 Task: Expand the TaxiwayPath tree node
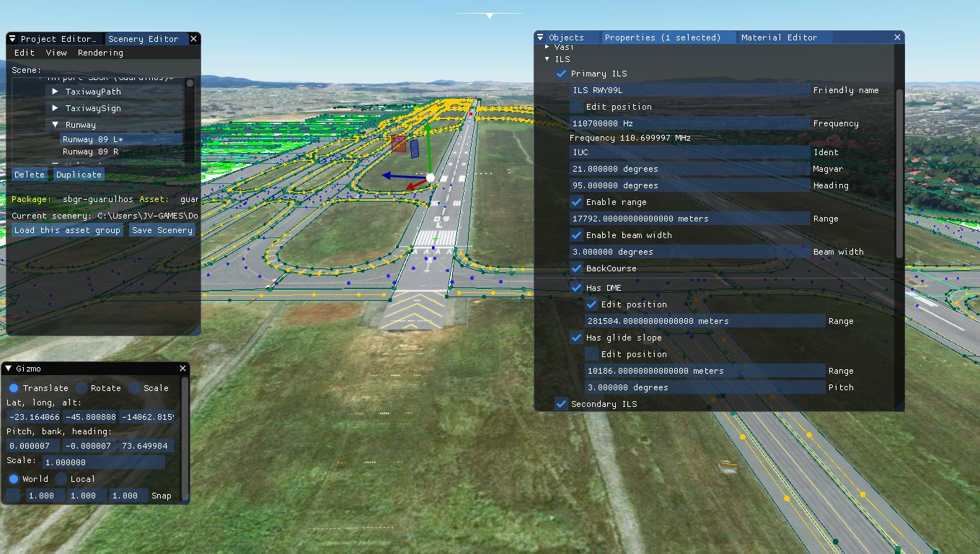tap(56, 92)
